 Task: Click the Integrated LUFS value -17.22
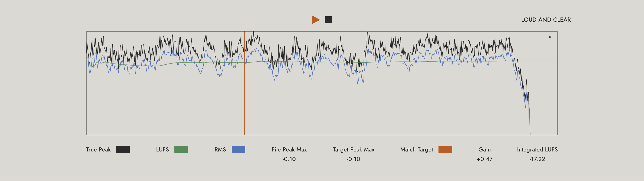pyautogui.click(x=537, y=159)
